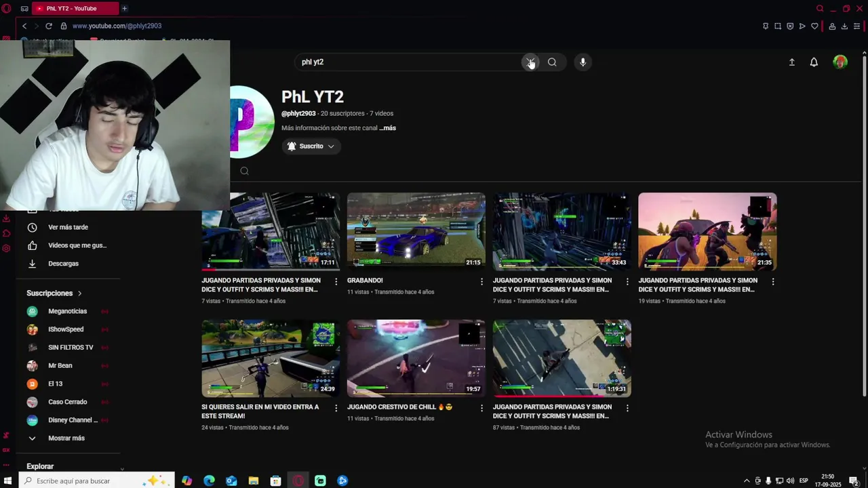This screenshot has height=488, width=868.
Task: Click the SI QUIERES SALIR EN MI VIDEO title
Action: click(x=260, y=411)
